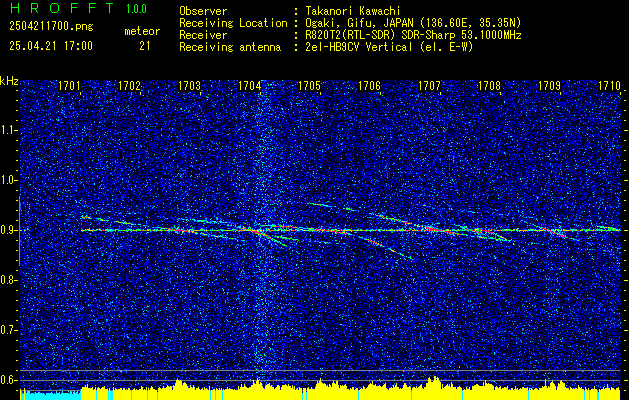Click the meteor count value 21

click(145, 46)
